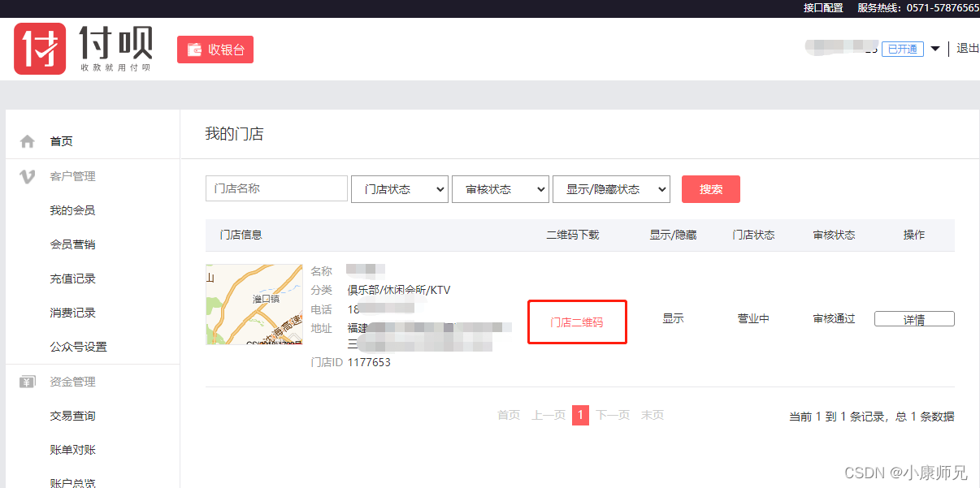Click the 客户管理 section icon in sidebar
Image resolution: width=980 pixels, height=488 pixels.
(x=27, y=176)
